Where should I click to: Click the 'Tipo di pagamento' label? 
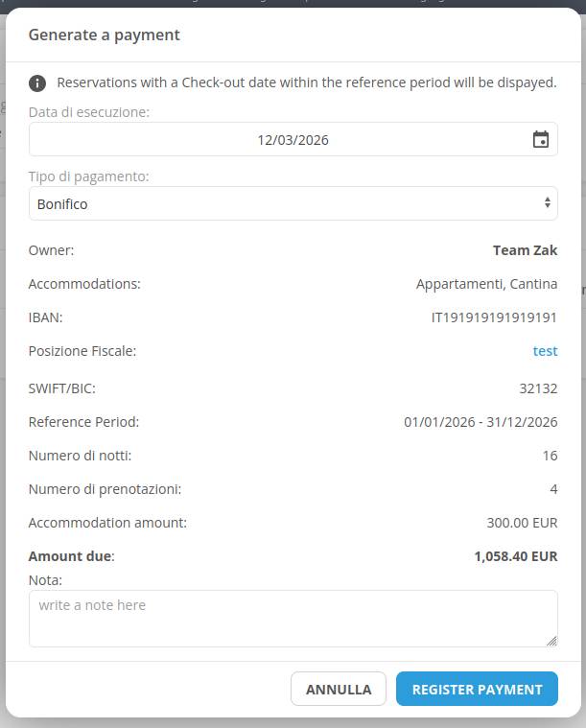click(88, 176)
